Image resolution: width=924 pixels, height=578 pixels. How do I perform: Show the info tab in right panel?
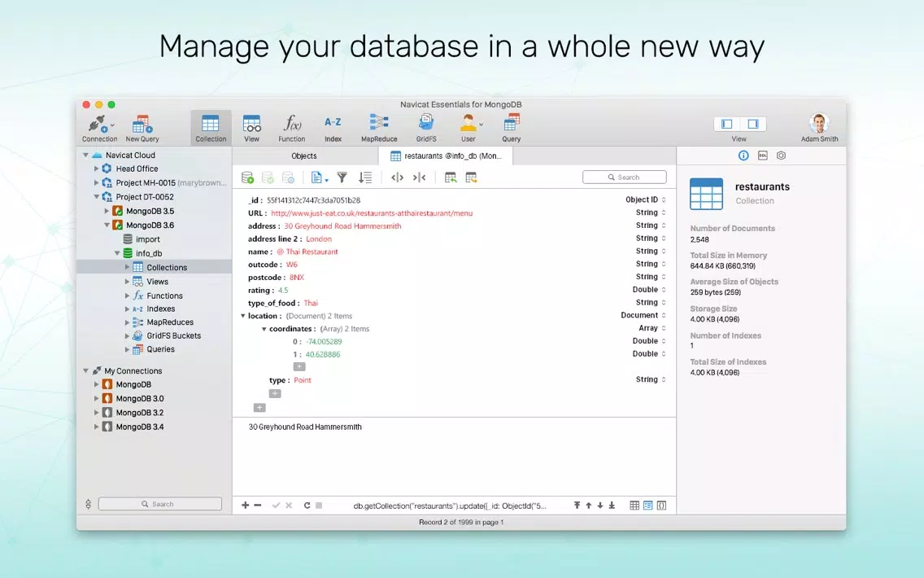pos(743,155)
